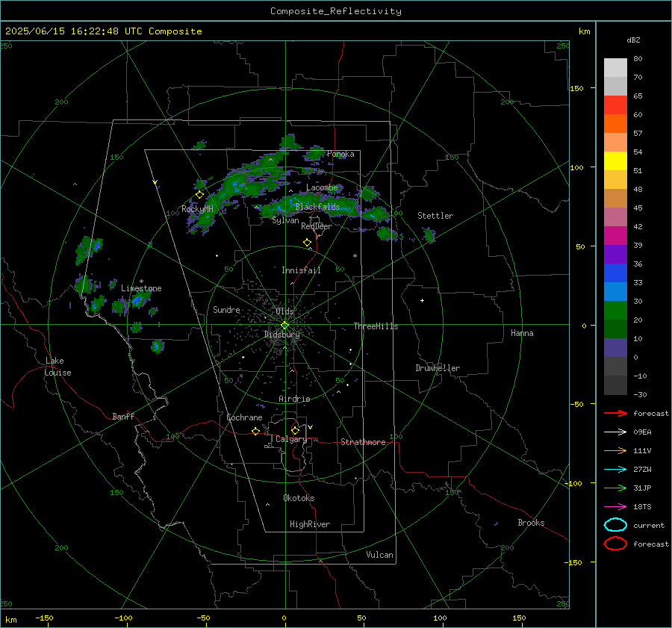
Task: Select the bright green 30-20 dBZ swatch
Action: 615,311
